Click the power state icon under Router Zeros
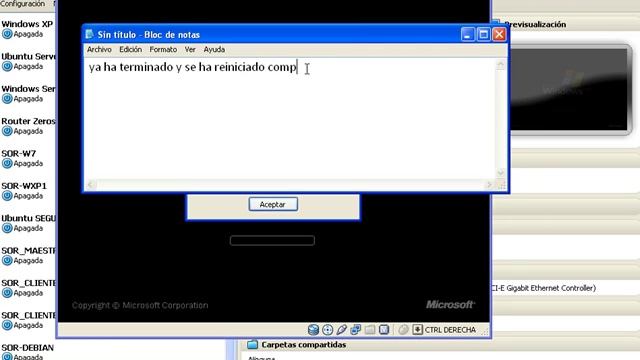The image size is (640, 360). [7, 131]
